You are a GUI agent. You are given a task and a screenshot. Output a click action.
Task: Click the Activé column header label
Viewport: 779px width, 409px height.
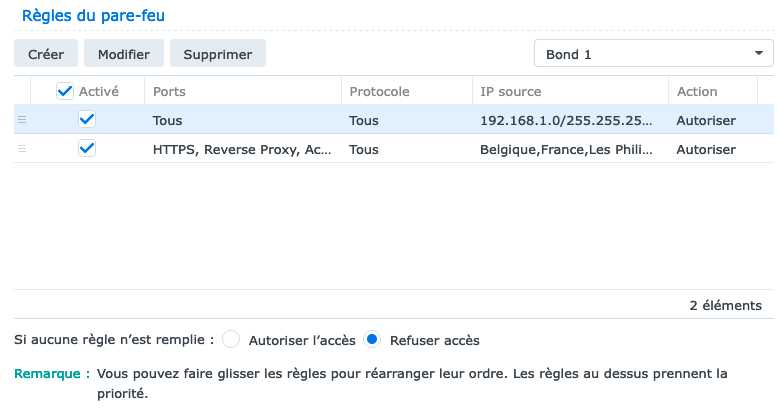(99, 91)
